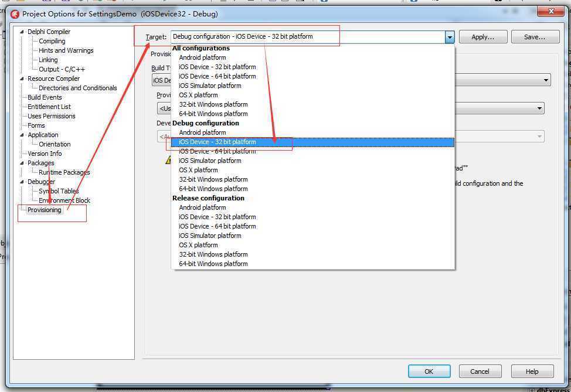Screen dimensions: 571x392
Task: Choose Android platform under Debug configuration
Action: pos(313,132)
